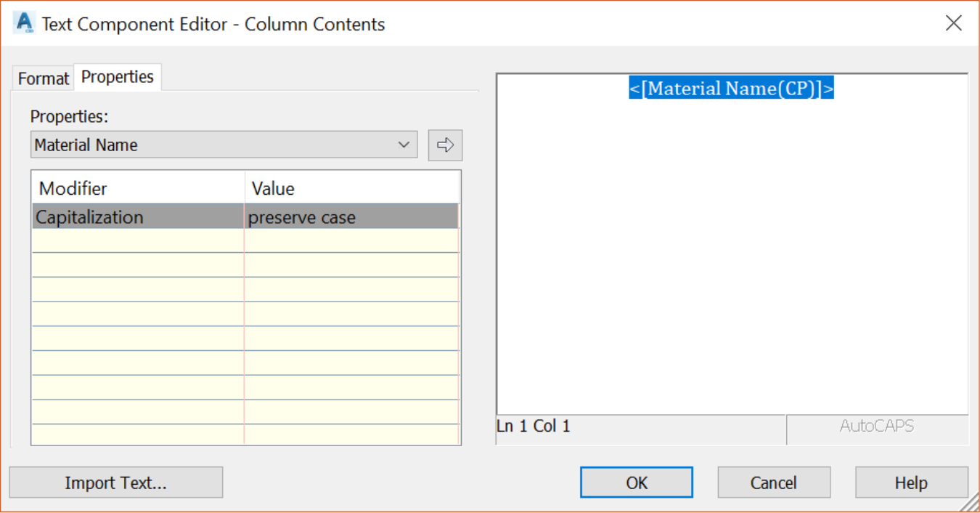
Task: Select the Capitalization modifier row
Action: (x=245, y=217)
